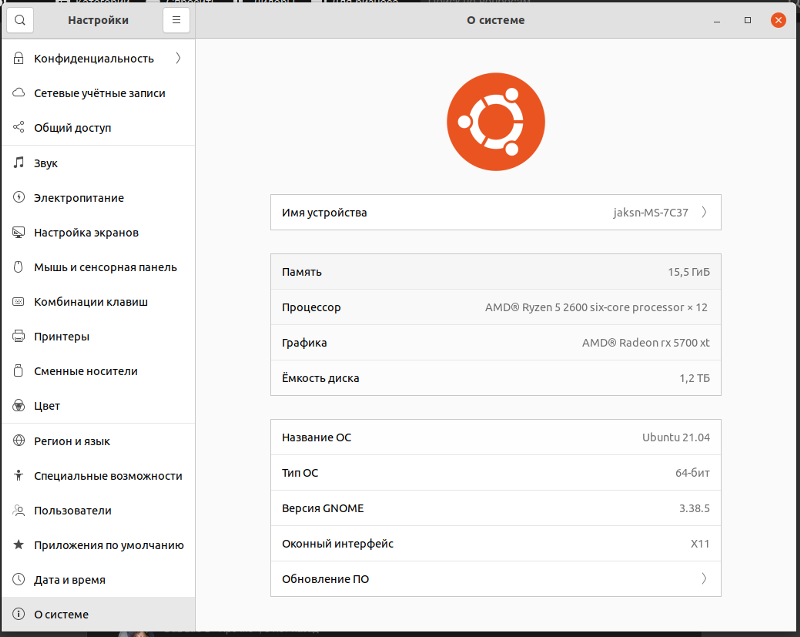Open the Обновление ПО row chevron
The height and width of the screenshot is (637, 800).
click(x=704, y=579)
